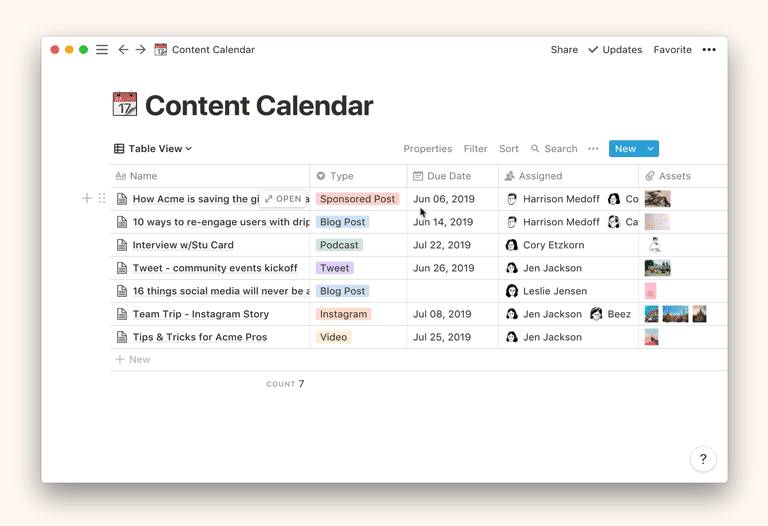Open the Type column header menu

[342, 176]
